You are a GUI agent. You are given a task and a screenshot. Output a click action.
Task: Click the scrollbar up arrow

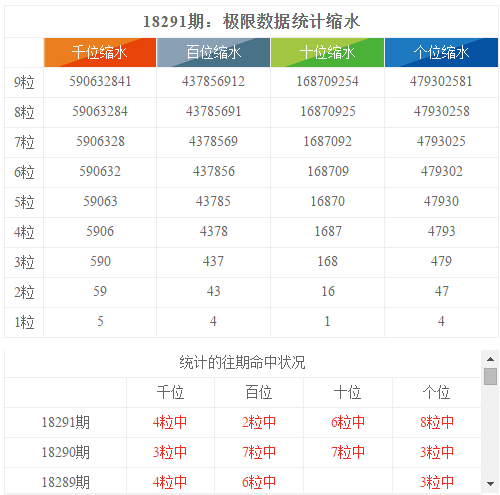pos(490,359)
